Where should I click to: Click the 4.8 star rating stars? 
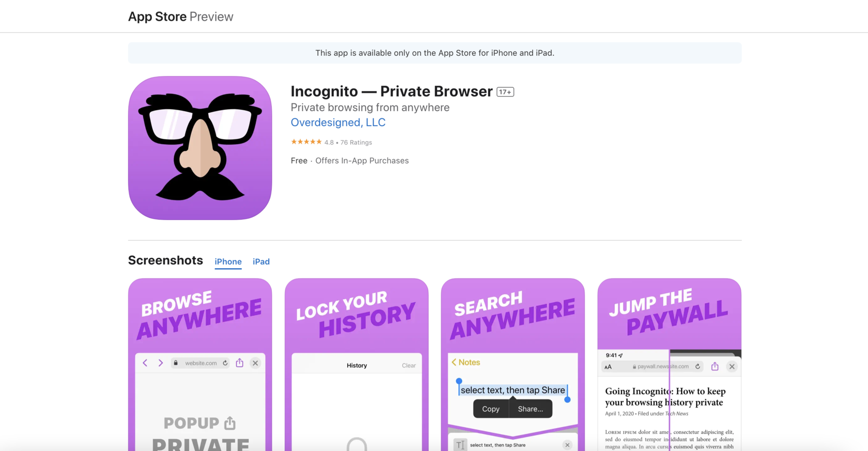[306, 142]
